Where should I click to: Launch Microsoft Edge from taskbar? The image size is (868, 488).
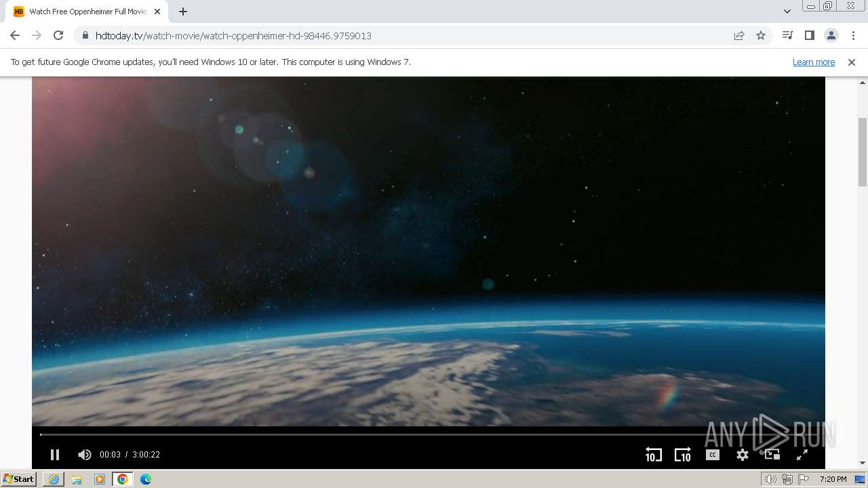point(146,479)
